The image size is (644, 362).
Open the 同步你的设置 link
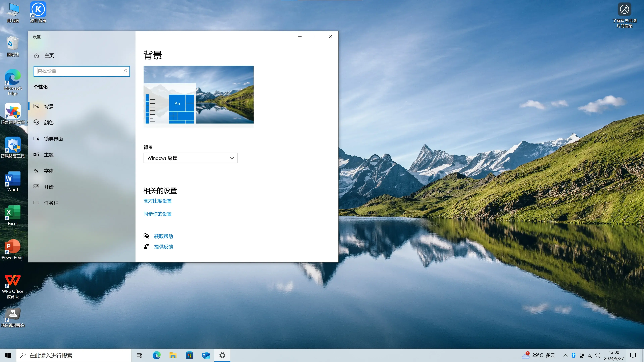pos(157,214)
